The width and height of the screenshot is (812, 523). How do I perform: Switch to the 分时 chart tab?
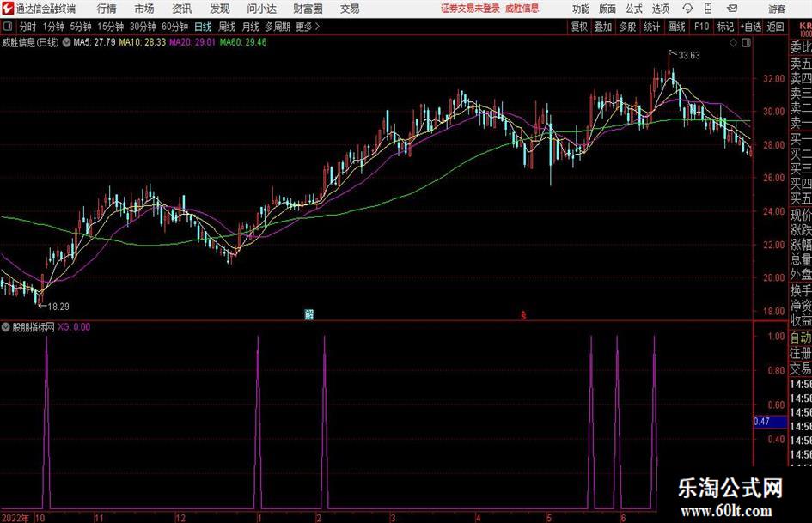27,27
